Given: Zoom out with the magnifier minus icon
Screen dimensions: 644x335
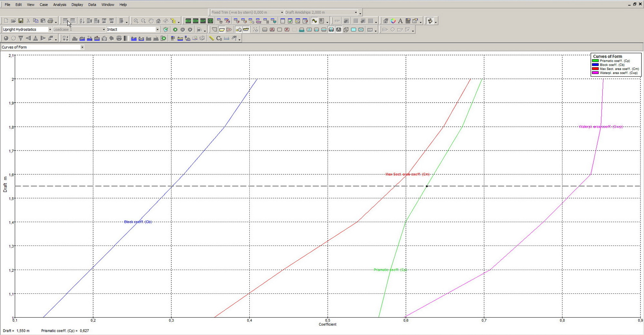Looking at the screenshot, I should pos(143,21).
